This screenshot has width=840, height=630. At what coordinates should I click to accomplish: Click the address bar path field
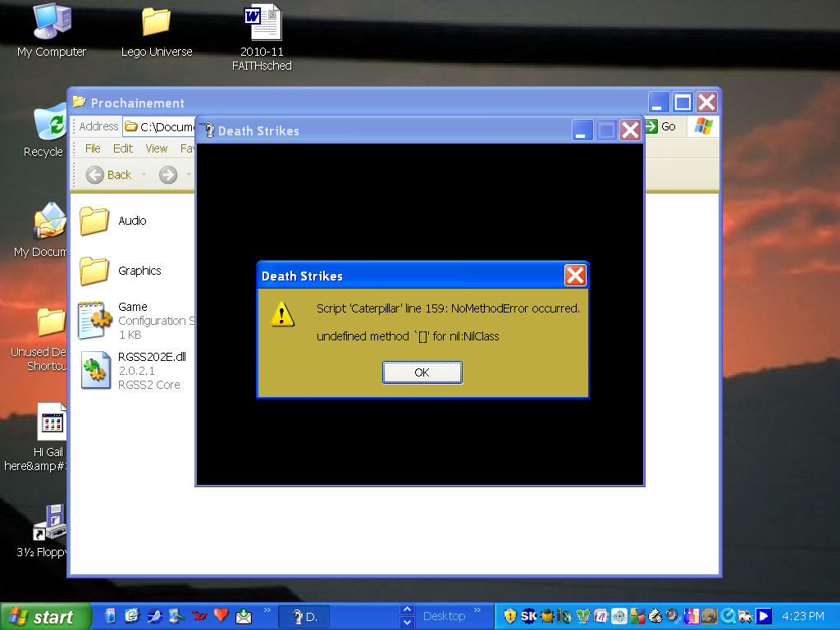(159, 126)
